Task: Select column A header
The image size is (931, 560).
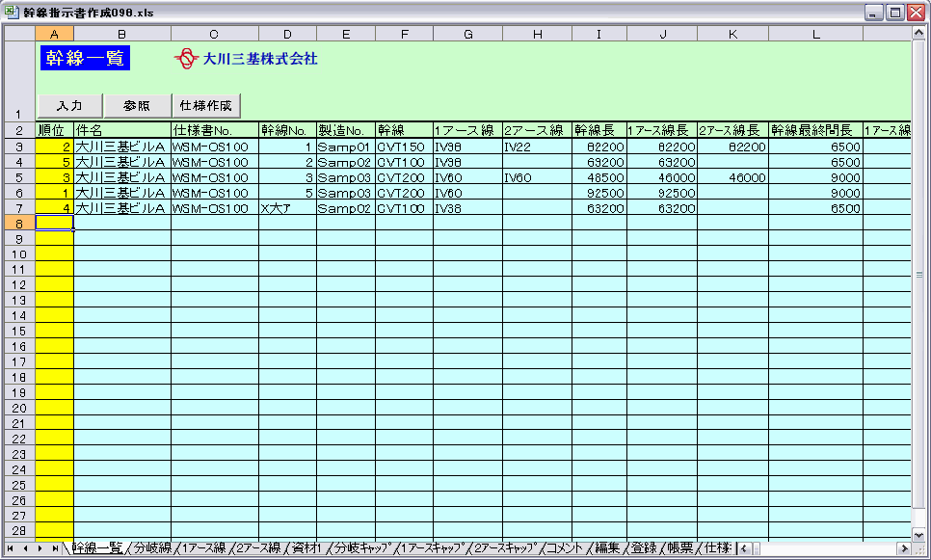Action: (54, 34)
